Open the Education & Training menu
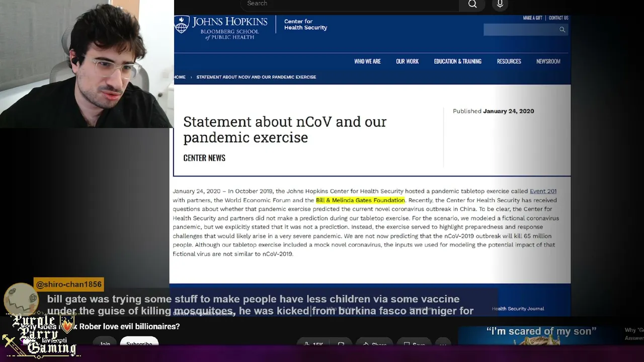Screen dimensions: 644x362 458,61
